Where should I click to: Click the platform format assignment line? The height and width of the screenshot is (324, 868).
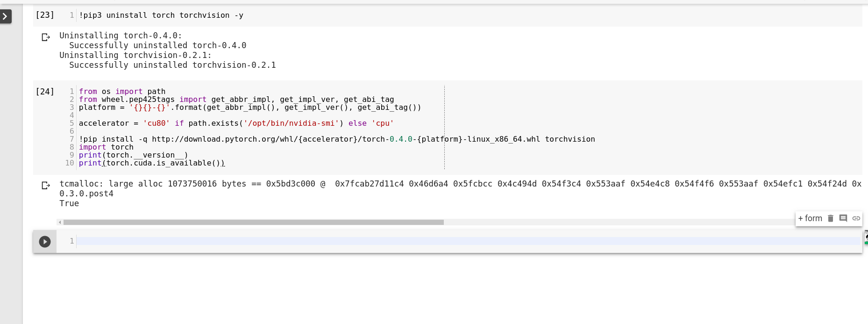click(250, 108)
